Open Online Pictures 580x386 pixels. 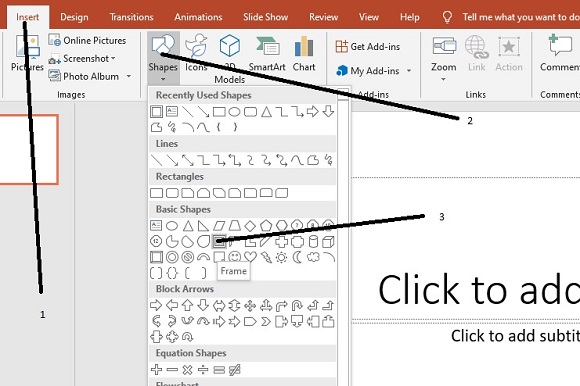[87, 40]
